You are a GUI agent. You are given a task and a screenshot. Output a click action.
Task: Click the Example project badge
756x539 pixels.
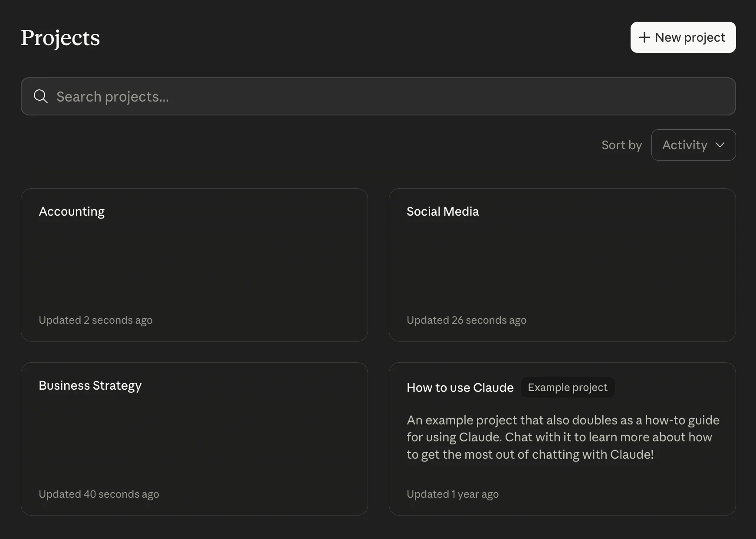tap(567, 387)
